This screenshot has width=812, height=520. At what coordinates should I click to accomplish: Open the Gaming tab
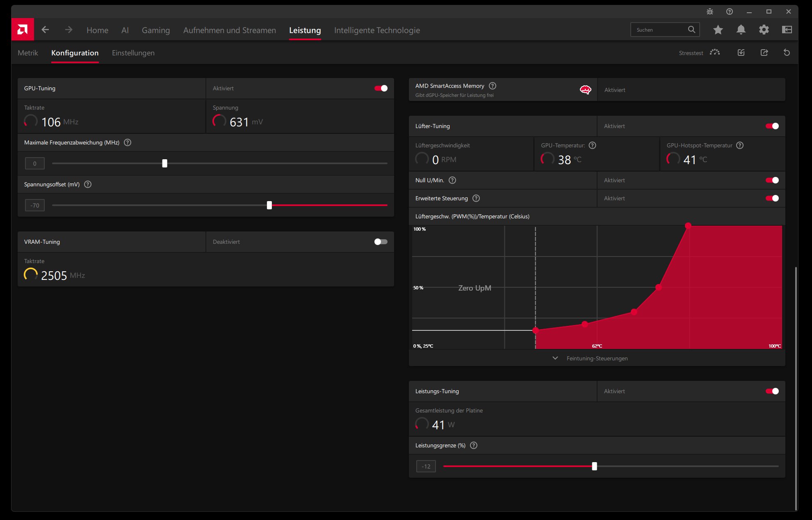tap(156, 30)
